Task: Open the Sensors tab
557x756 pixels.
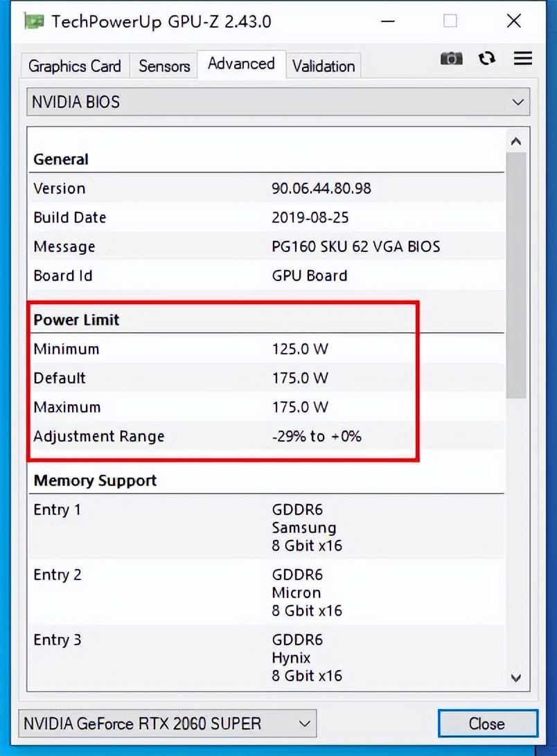Action: tap(164, 66)
